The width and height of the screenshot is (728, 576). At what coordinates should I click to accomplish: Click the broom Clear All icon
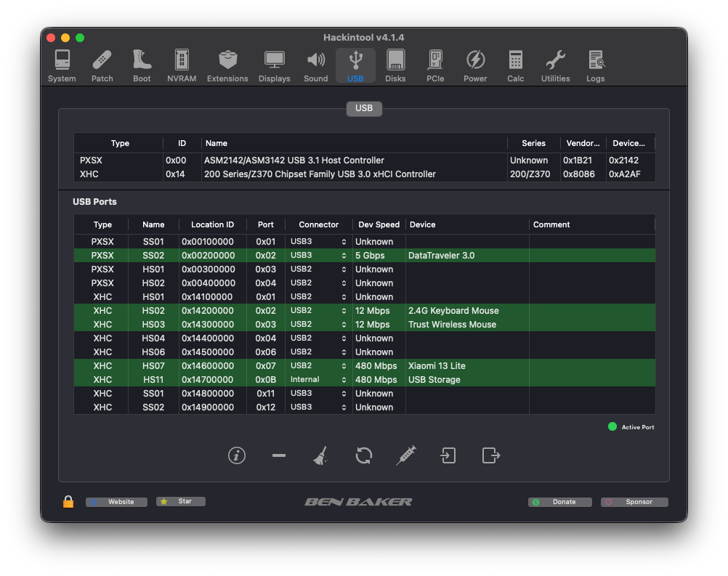pyautogui.click(x=320, y=455)
